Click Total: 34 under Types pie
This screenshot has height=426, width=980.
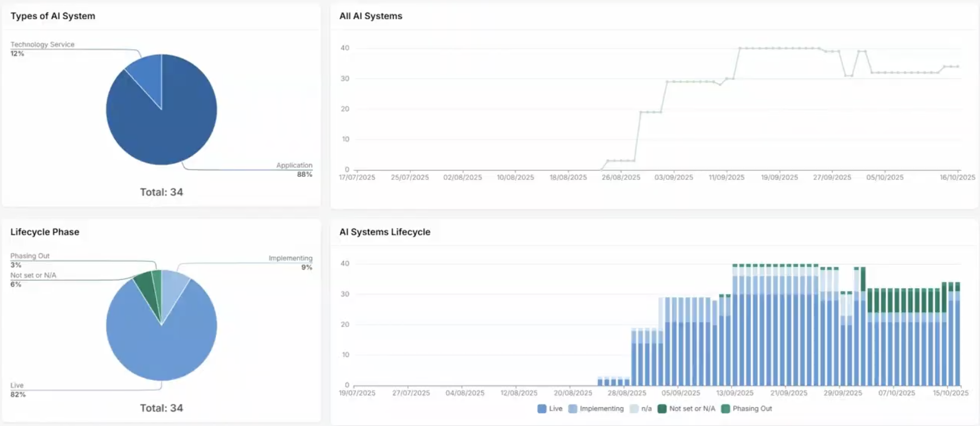coord(162,192)
